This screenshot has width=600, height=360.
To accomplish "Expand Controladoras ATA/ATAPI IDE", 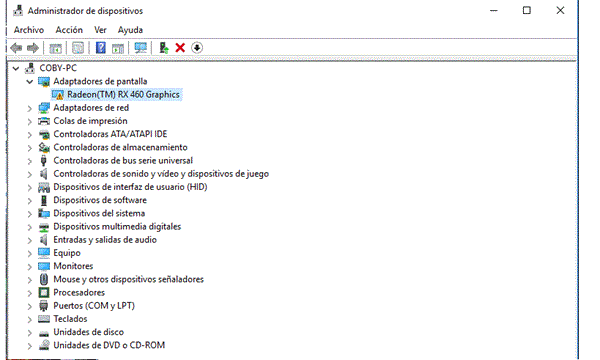I will point(29,135).
